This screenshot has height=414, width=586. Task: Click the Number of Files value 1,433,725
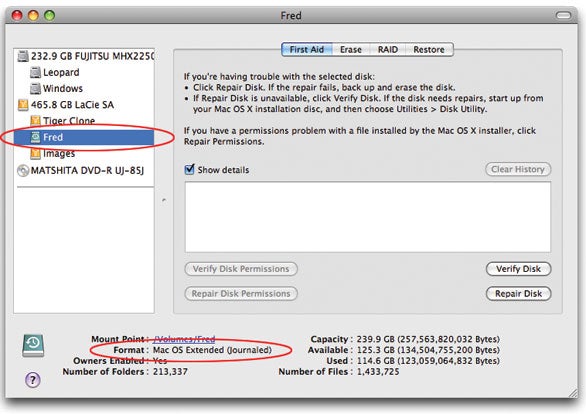point(378,372)
